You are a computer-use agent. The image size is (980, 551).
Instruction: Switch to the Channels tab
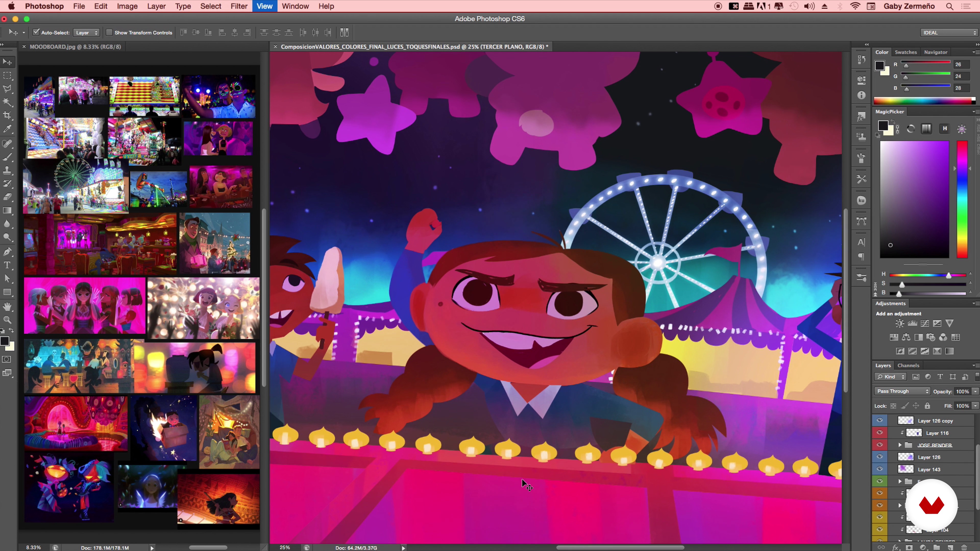pos(908,366)
